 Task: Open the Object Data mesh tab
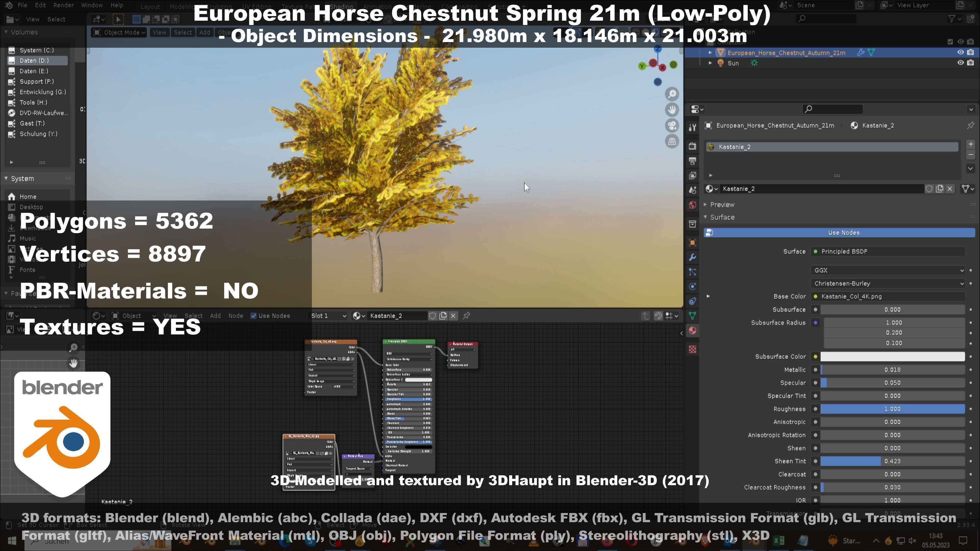click(x=692, y=316)
